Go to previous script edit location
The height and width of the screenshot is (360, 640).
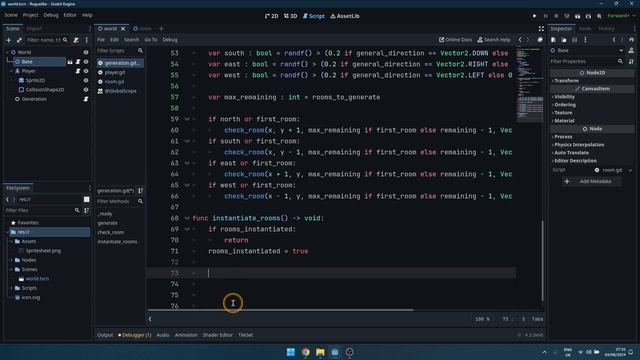[520, 40]
